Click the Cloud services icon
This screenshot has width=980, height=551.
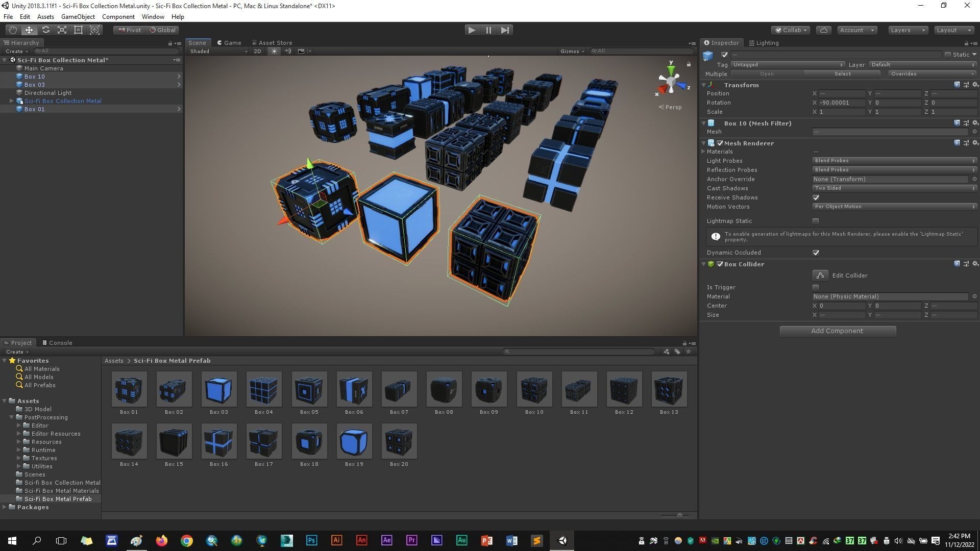point(823,30)
